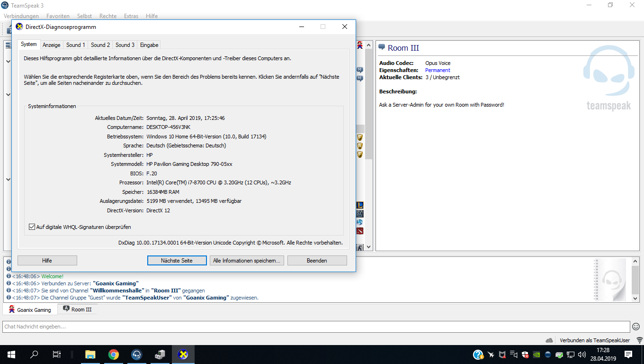Switch to the Eingabe tab
The height and width of the screenshot is (364, 644).
coord(149,45)
